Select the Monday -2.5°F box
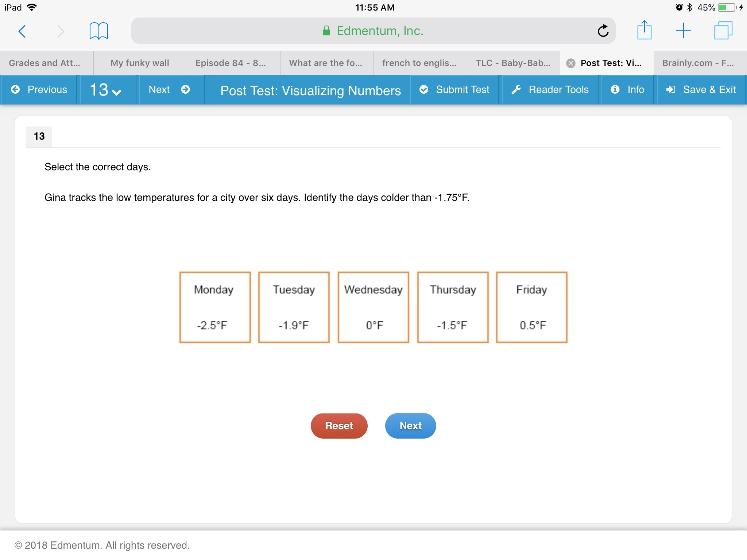Image resolution: width=747 pixels, height=560 pixels. tap(215, 307)
